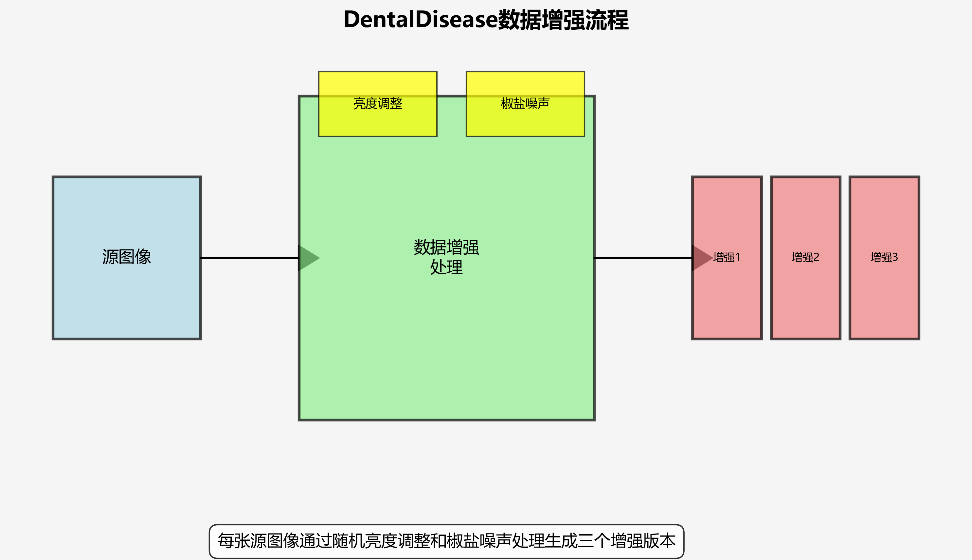Screen dimensions: 972x560
Task: Click the 亮度调整 text label
Action: [377, 103]
